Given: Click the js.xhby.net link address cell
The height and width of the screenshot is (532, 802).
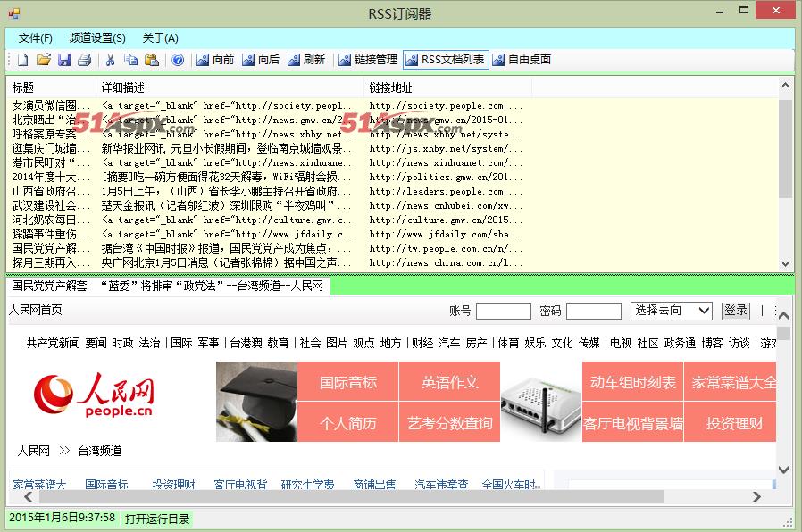Looking at the screenshot, I should click(x=446, y=149).
